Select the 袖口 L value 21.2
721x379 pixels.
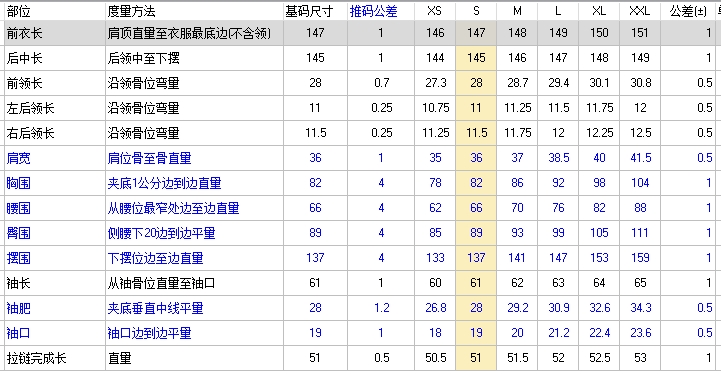558,333
